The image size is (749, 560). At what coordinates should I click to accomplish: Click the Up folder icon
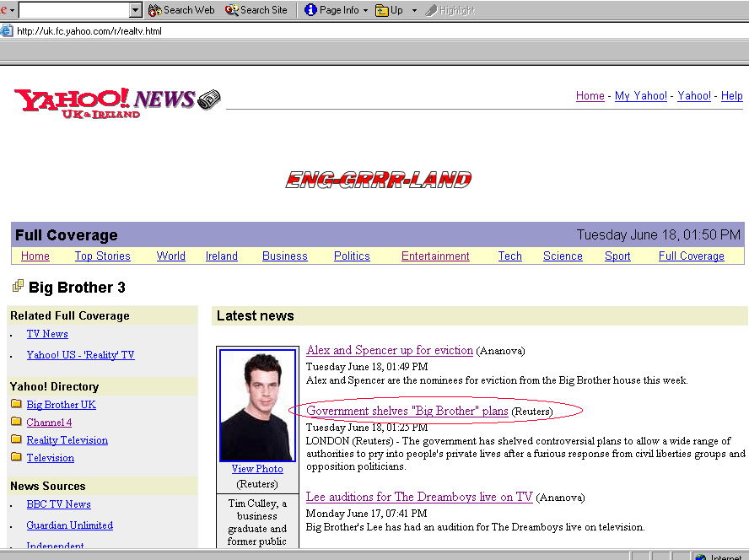click(x=381, y=10)
